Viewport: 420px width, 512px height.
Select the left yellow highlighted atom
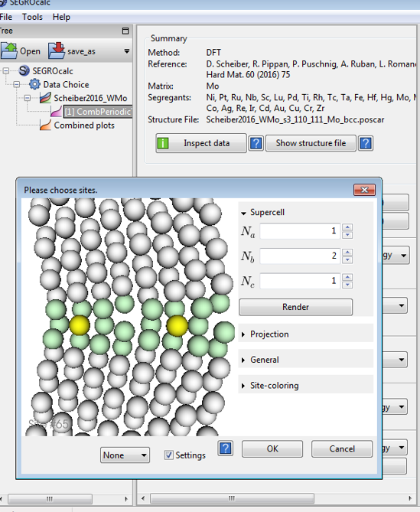(x=80, y=325)
